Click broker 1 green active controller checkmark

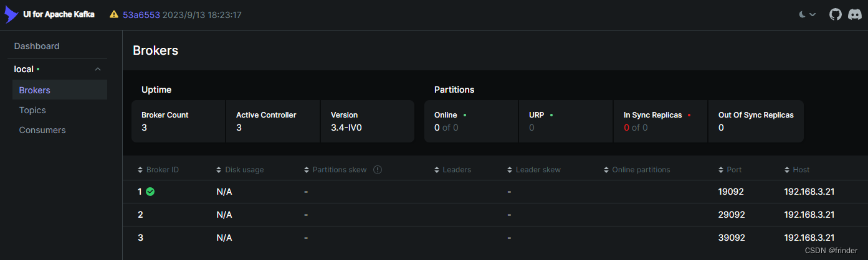click(150, 192)
